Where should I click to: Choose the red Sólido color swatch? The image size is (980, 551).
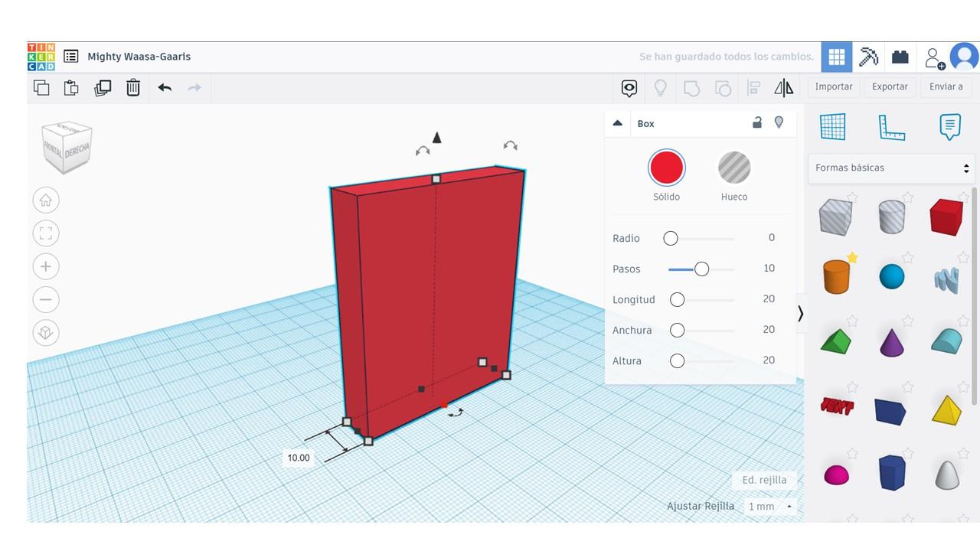pyautogui.click(x=666, y=168)
